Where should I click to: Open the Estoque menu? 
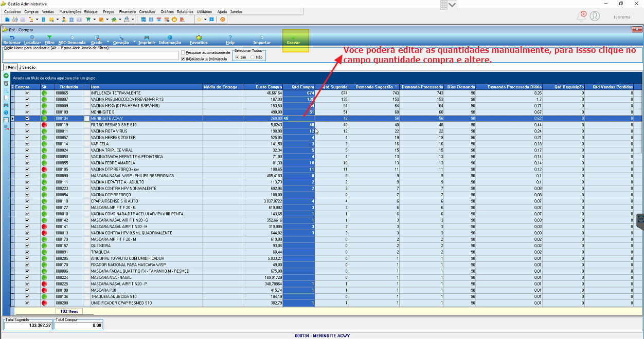(91, 11)
